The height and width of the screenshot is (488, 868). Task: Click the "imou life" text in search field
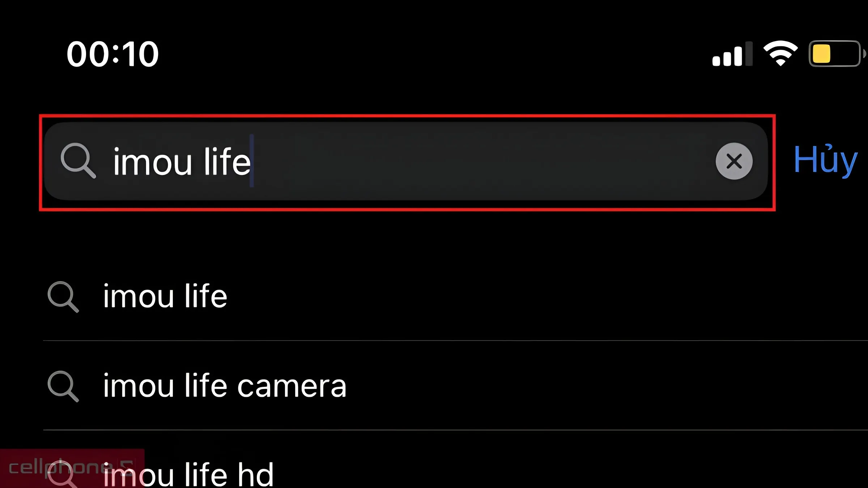(182, 162)
